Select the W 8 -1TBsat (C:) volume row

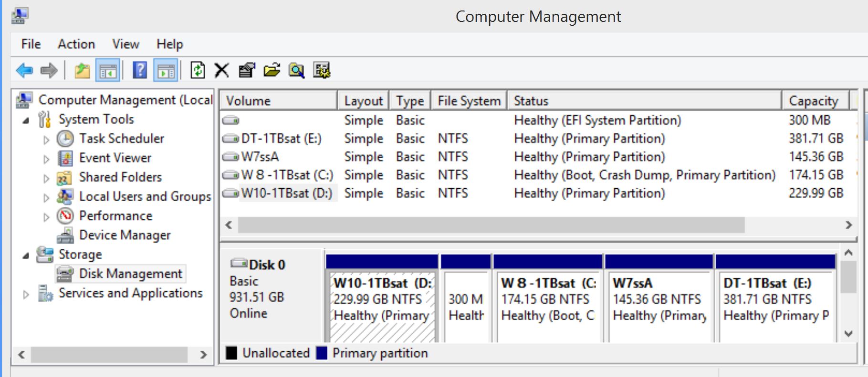coord(538,175)
